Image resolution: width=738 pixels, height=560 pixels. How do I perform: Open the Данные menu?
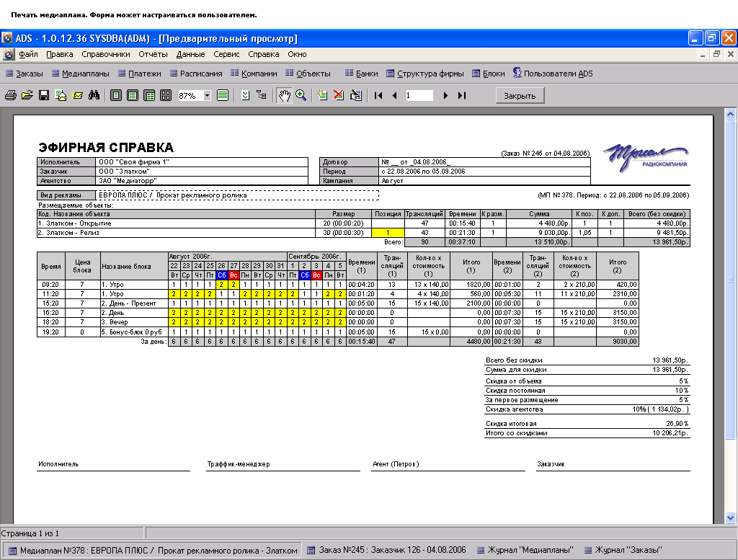tap(190, 54)
